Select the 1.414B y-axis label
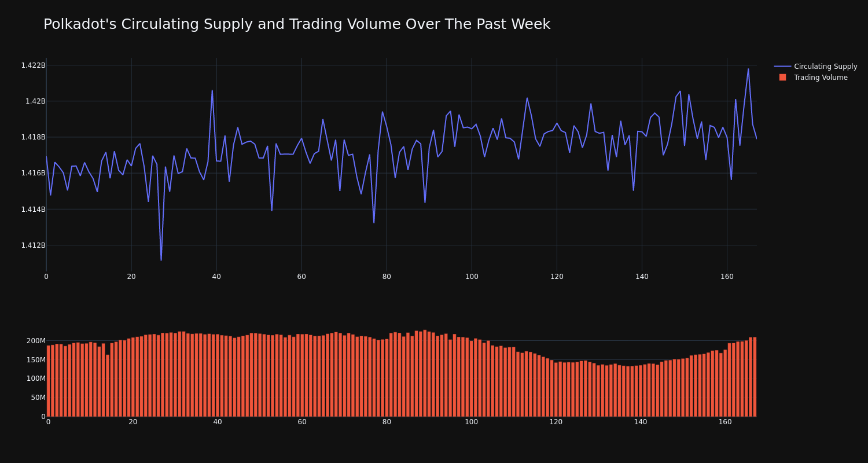Screen dimensions: 868x463 (33, 209)
